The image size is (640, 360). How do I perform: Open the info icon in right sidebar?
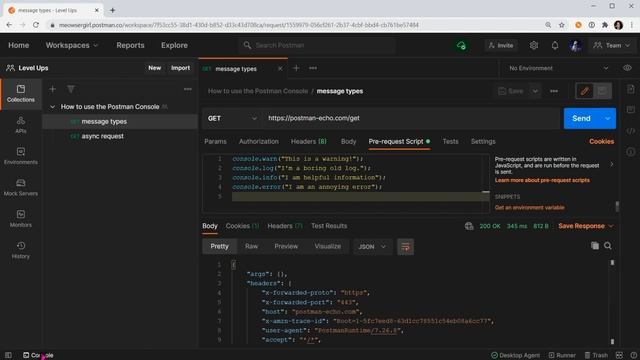pyautogui.click(x=631, y=152)
